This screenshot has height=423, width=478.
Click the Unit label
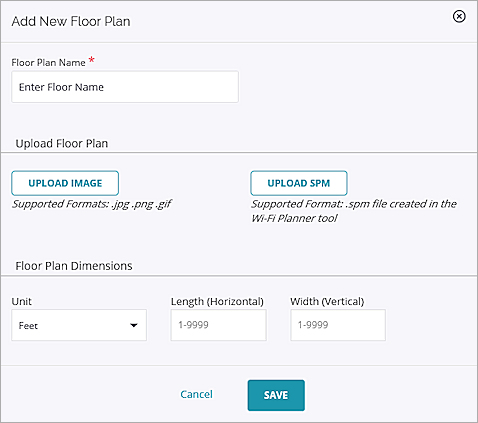[22, 301]
